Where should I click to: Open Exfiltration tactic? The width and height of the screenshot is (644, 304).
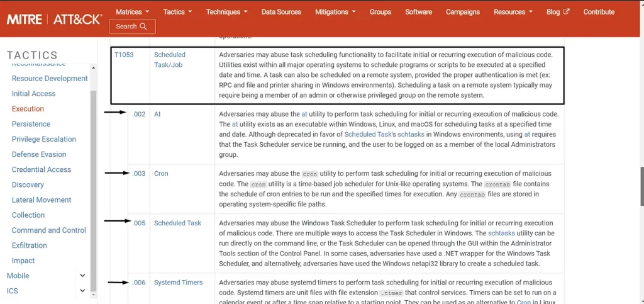coord(29,245)
